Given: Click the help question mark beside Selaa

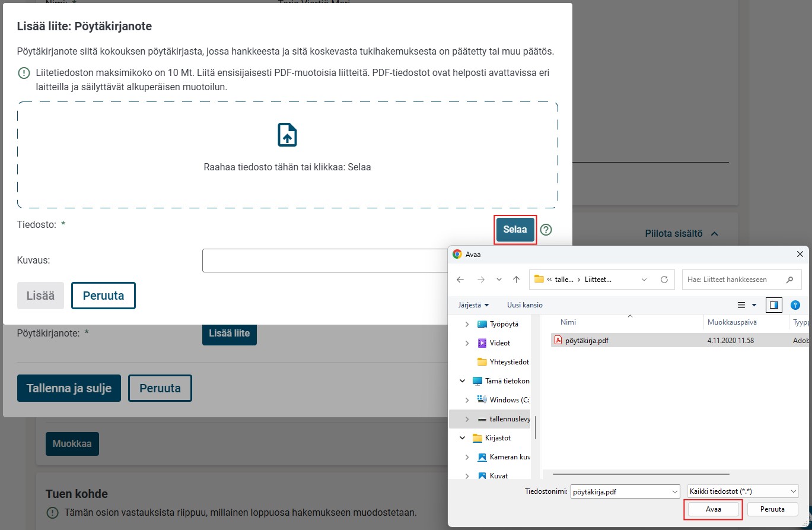Looking at the screenshot, I should point(546,230).
